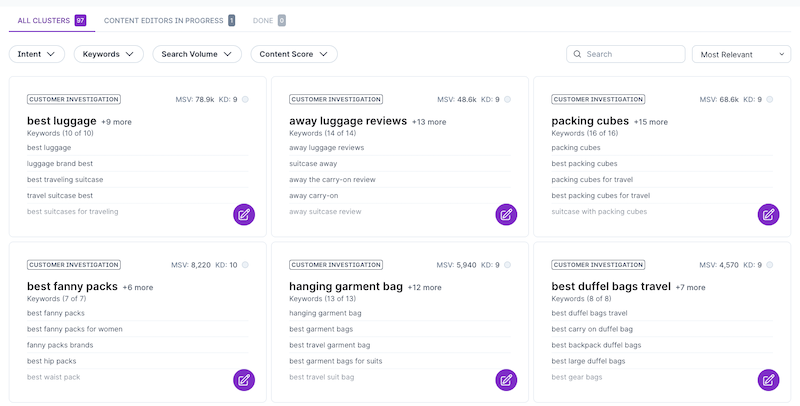Select the best fanny packs cluster circle
The image size is (800, 406).
245,265
